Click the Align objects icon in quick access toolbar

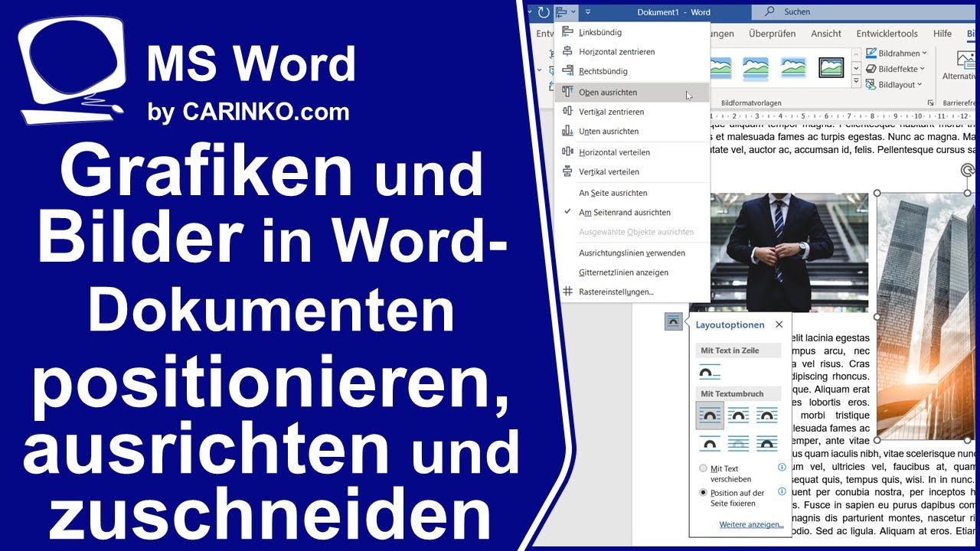click(562, 12)
